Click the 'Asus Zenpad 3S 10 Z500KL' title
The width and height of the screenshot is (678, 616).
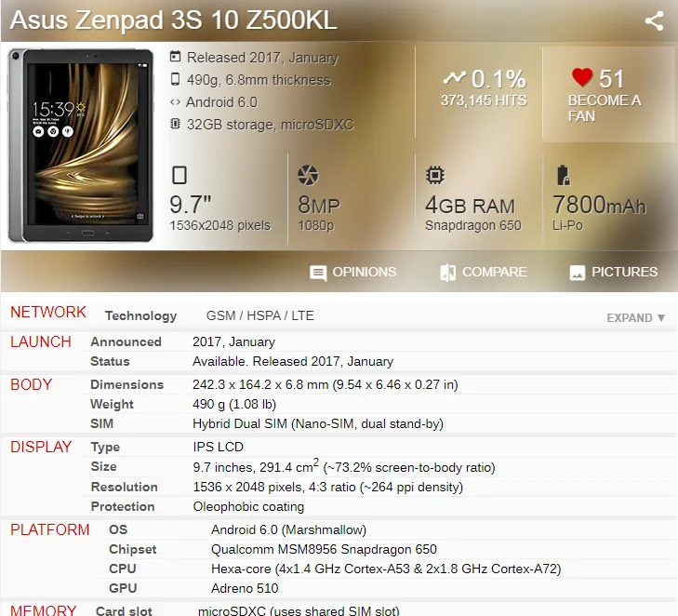click(173, 20)
